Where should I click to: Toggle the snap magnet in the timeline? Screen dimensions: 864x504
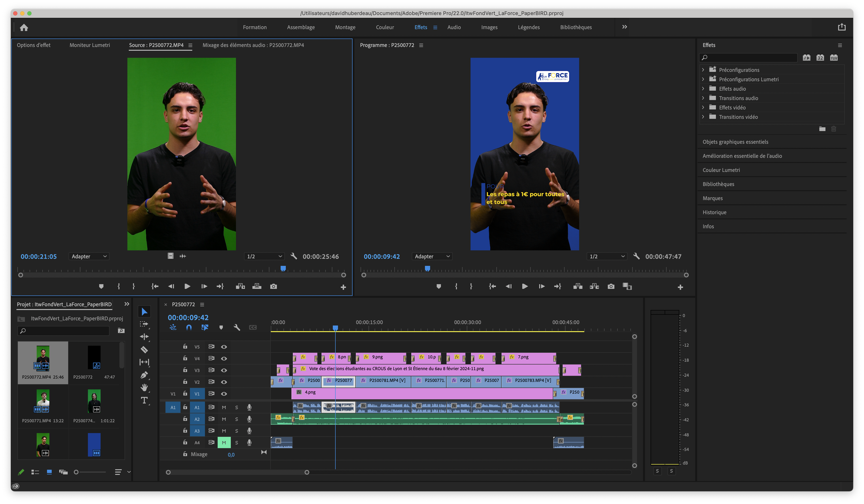[189, 328]
